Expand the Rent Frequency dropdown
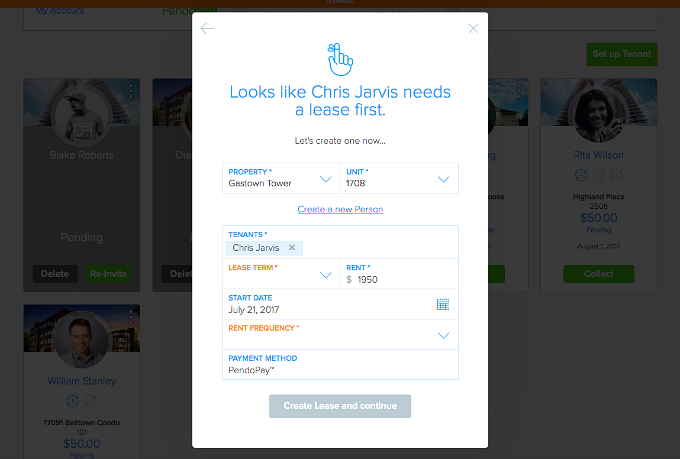680x459 pixels. [340, 334]
